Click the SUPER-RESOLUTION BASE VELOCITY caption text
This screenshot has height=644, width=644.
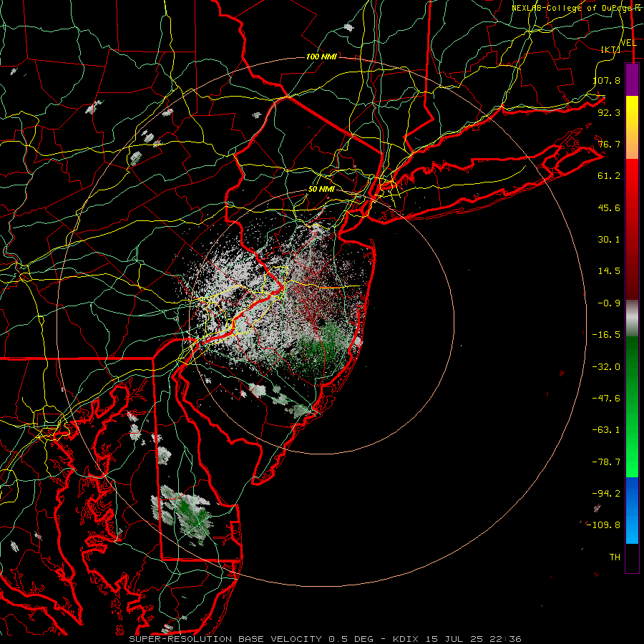(225, 639)
